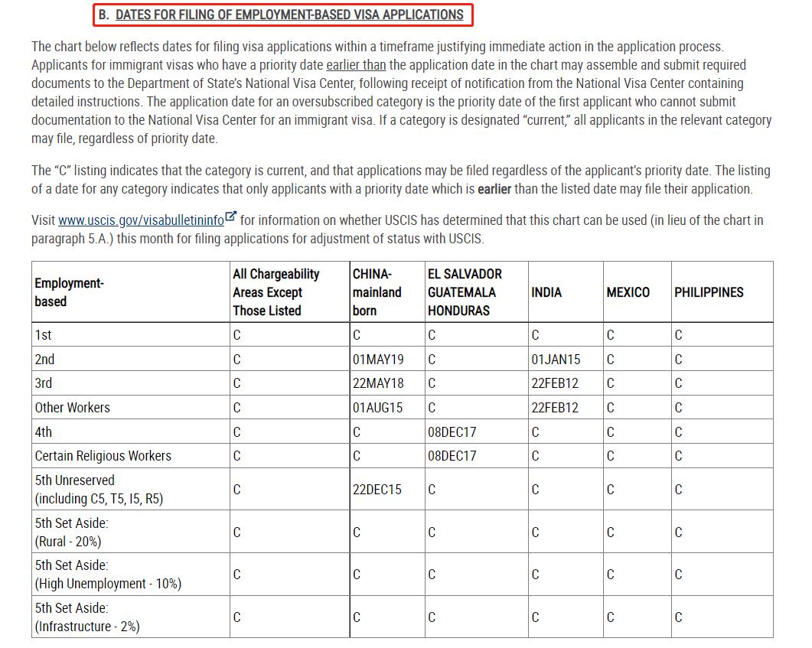This screenshot has width=812, height=648.
Task: Click the '3rd' row label
Action: (44, 383)
